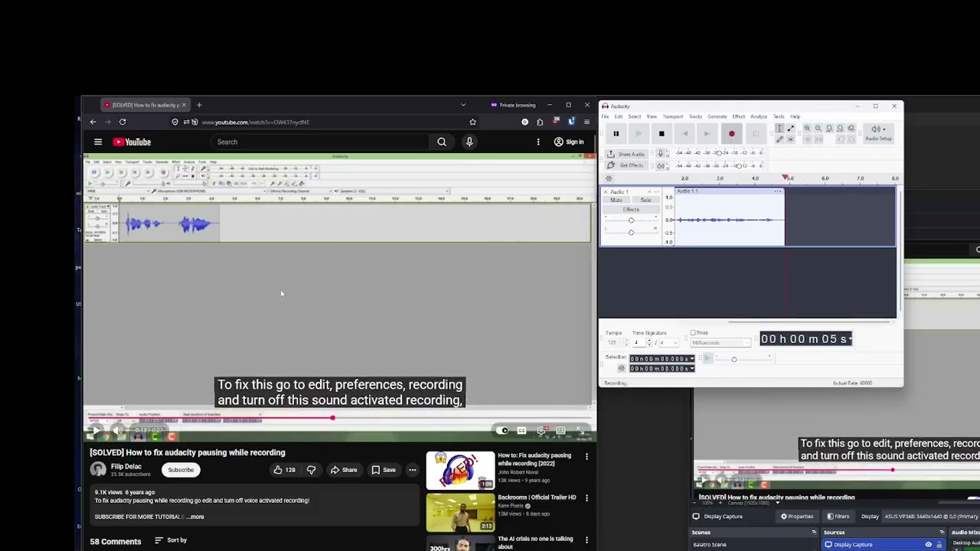Adjust Audio 1 track pan slider
This screenshot has width=980, height=551.
point(631,232)
